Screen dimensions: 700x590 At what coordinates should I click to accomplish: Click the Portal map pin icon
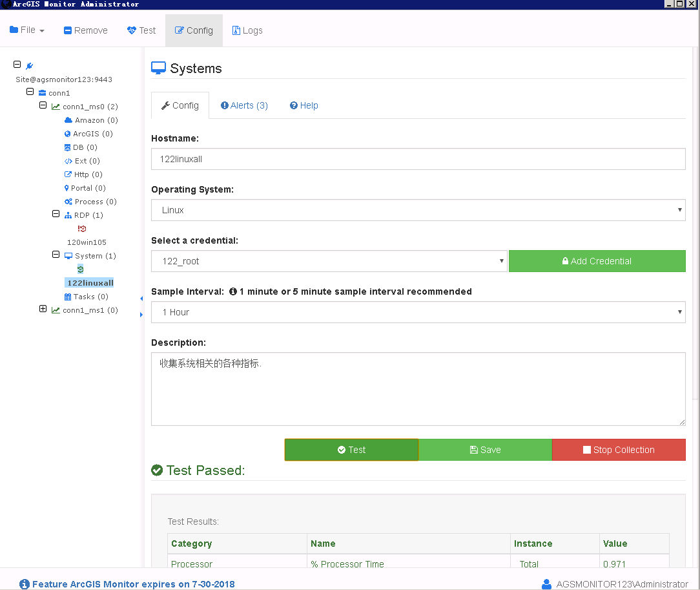tap(67, 188)
